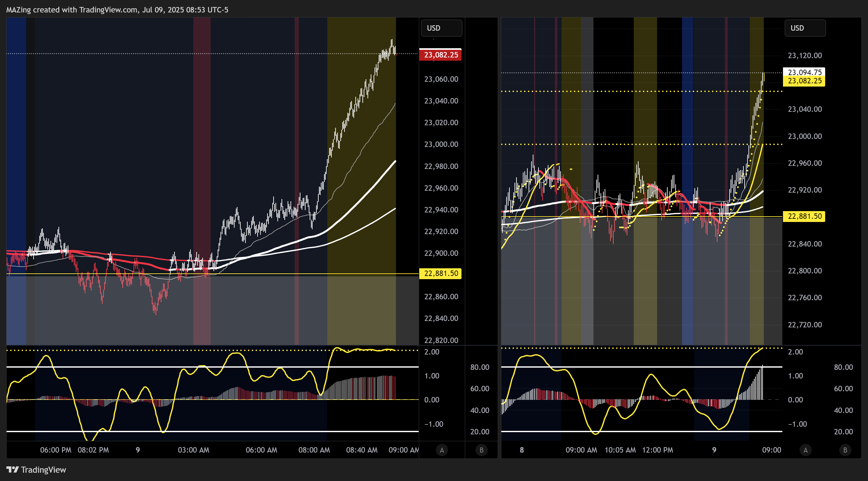Click the yellow 22,881.50 label on right chart
This screenshot has height=481, width=868.
[x=804, y=216]
